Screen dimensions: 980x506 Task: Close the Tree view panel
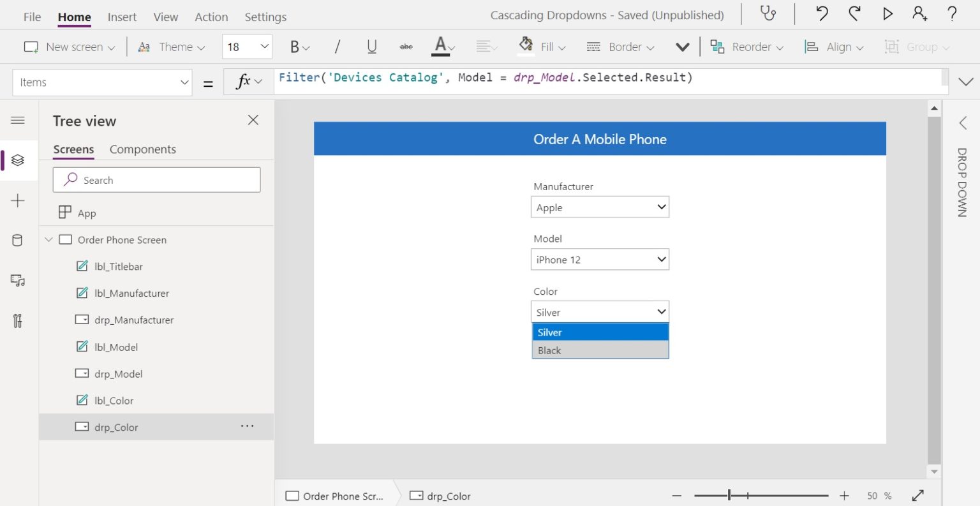tap(253, 120)
